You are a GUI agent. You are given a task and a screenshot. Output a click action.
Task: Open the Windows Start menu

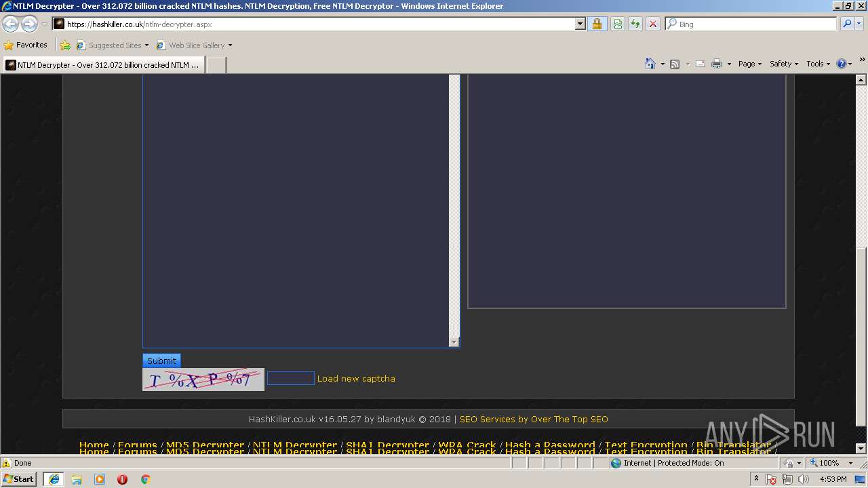click(19, 479)
